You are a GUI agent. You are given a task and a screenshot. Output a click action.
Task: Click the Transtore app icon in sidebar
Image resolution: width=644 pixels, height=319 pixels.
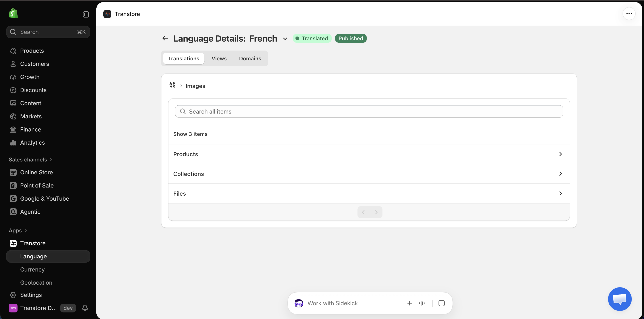coord(13,243)
